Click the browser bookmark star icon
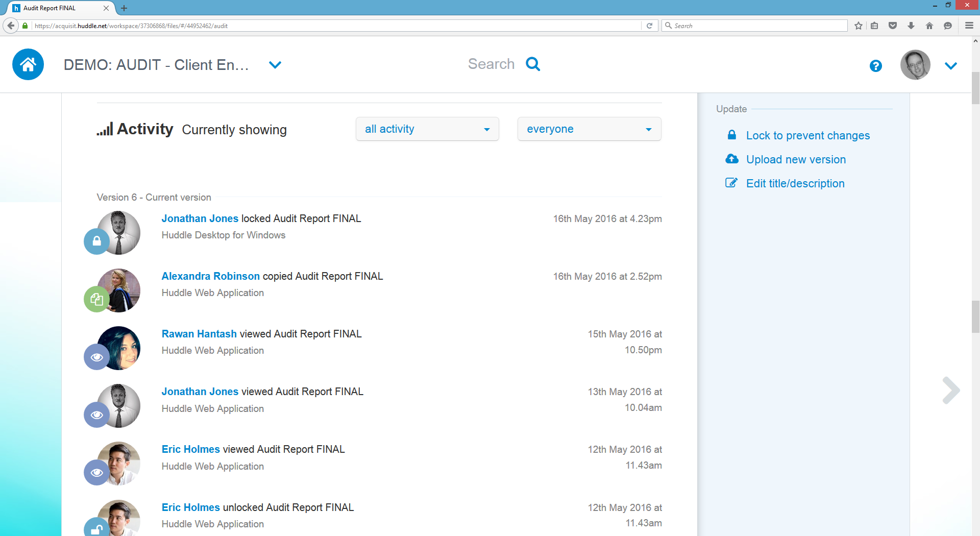Image resolution: width=980 pixels, height=536 pixels. [859, 26]
